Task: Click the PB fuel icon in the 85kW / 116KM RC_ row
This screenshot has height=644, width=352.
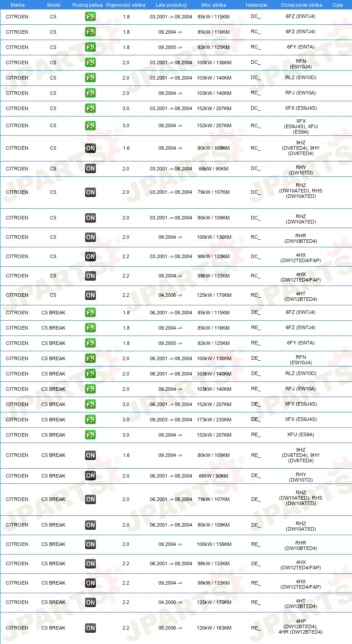Action: coord(90,32)
